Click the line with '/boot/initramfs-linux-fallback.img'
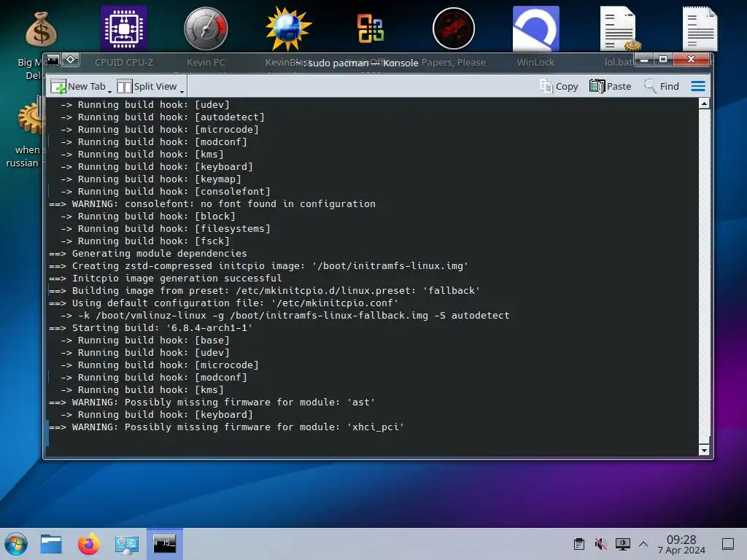Image resolution: width=747 pixels, height=560 pixels. (285, 315)
